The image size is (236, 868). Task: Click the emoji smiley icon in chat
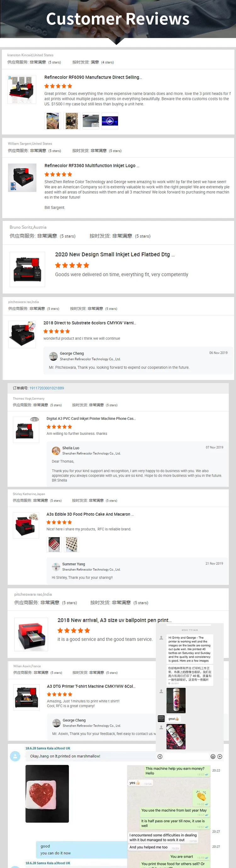point(213,756)
